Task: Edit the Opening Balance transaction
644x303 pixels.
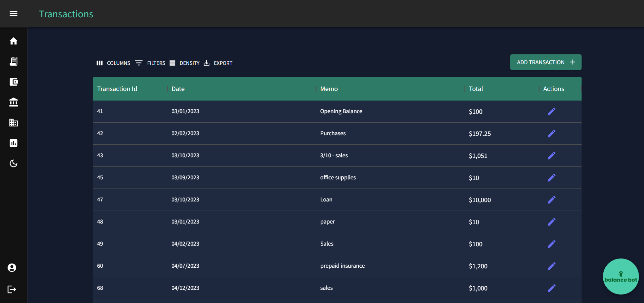Action: pyautogui.click(x=551, y=111)
